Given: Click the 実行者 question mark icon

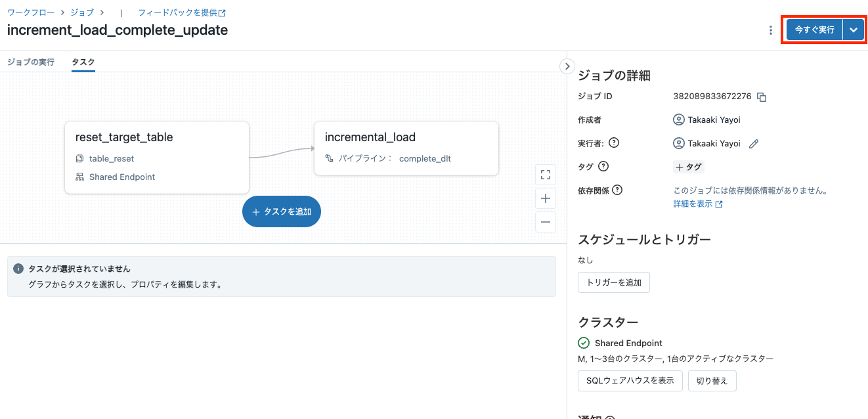Looking at the screenshot, I should pyautogui.click(x=614, y=143).
